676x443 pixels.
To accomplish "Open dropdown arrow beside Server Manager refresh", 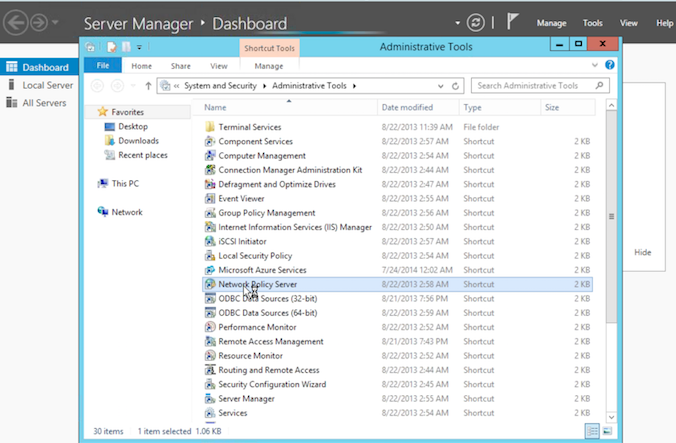I will 457,23.
